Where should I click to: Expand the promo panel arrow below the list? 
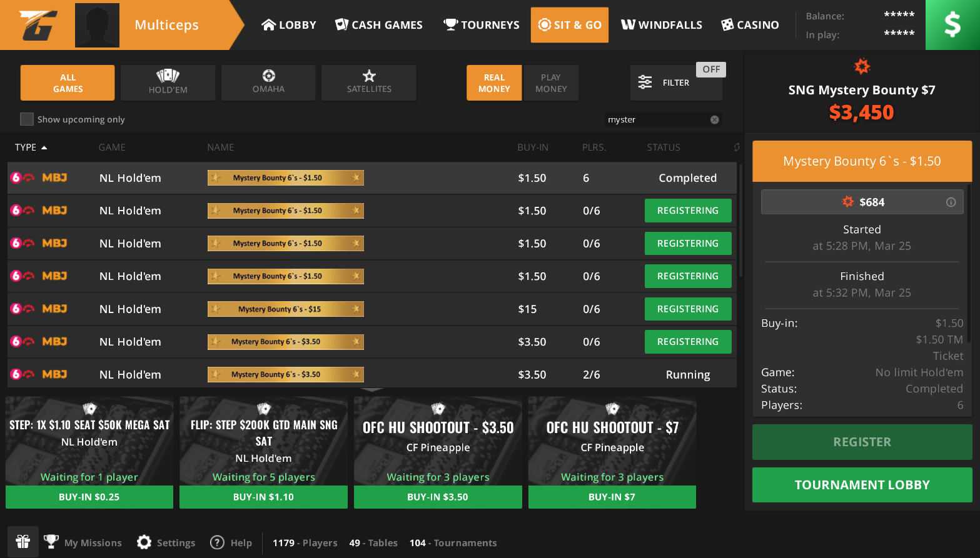[x=372, y=391]
